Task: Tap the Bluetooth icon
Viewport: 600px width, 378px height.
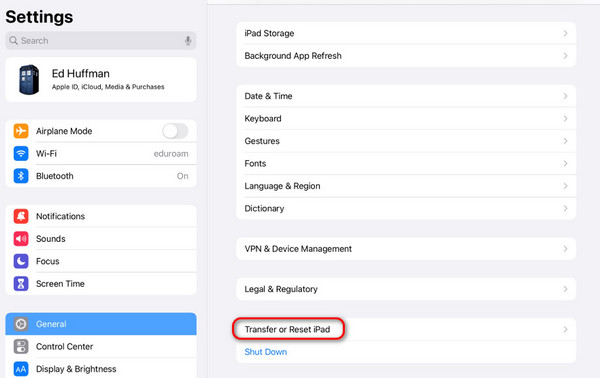Action: pyautogui.click(x=21, y=176)
